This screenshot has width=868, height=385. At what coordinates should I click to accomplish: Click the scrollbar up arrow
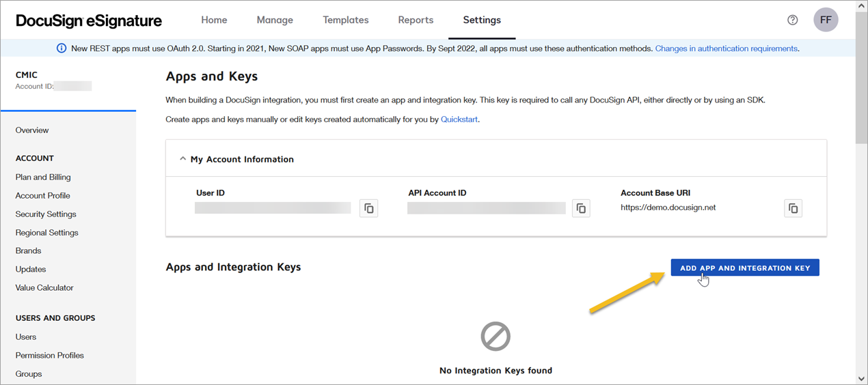(x=861, y=5)
